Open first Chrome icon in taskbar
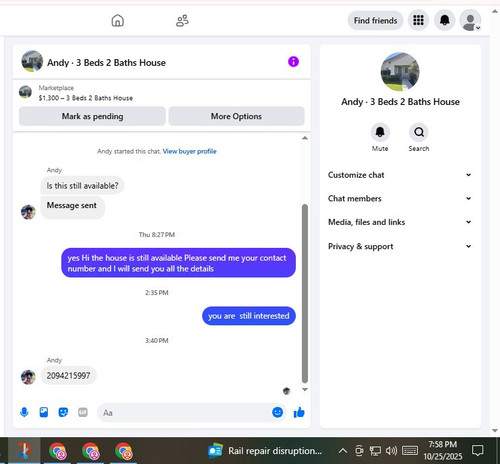The image size is (500, 464). tap(58, 451)
